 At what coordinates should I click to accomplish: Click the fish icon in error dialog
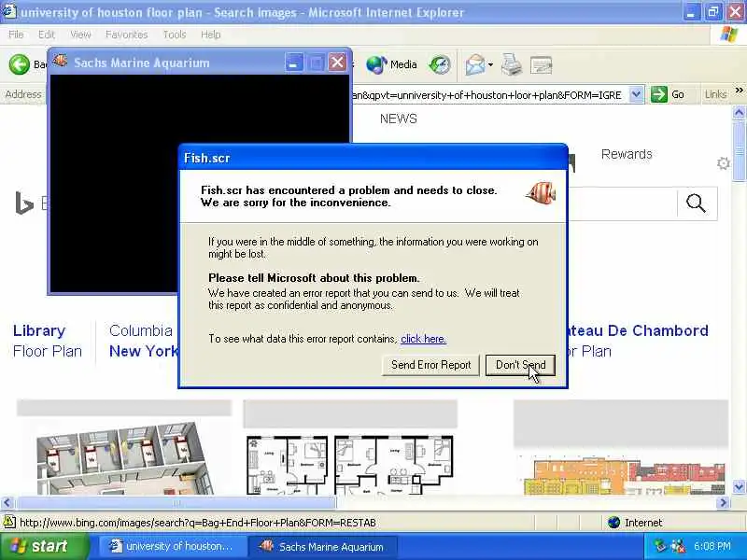click(x=541, y=193)
